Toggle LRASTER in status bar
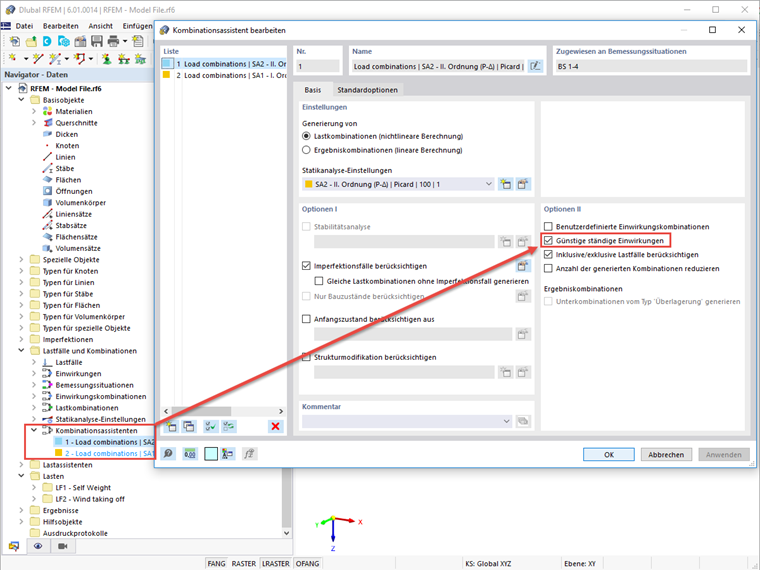The width and height of the screenshot is (760, 570). [276, 564]
